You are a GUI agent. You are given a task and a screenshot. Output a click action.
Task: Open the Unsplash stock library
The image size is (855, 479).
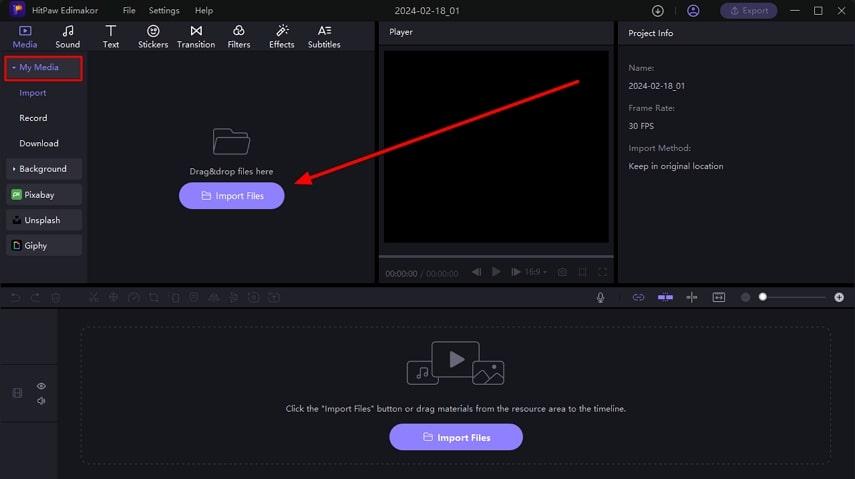point(44,220)
